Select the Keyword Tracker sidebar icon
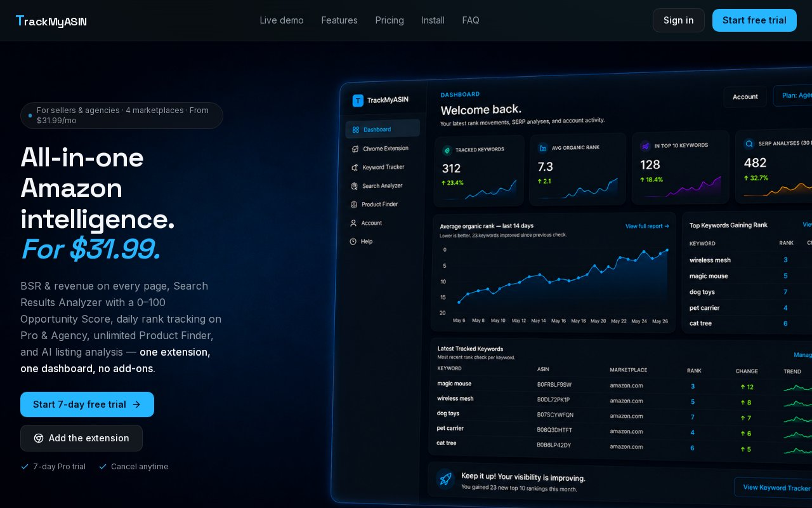812x508 pixels. pyautogui.click(x=355, y=168)
